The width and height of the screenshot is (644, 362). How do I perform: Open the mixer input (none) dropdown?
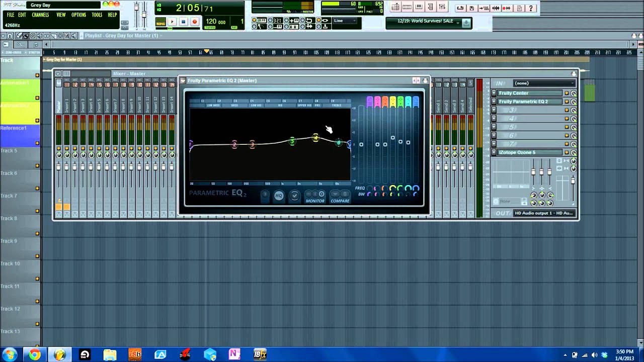pyautogui.click(x=544, y=83)
